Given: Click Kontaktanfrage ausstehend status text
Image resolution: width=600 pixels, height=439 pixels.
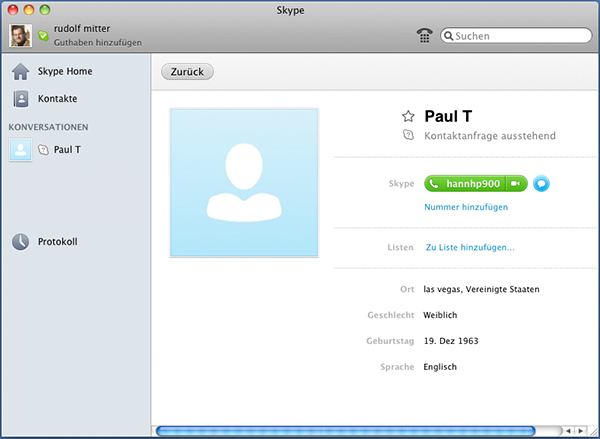Looking at the screenshot, I should pos(490,136).
